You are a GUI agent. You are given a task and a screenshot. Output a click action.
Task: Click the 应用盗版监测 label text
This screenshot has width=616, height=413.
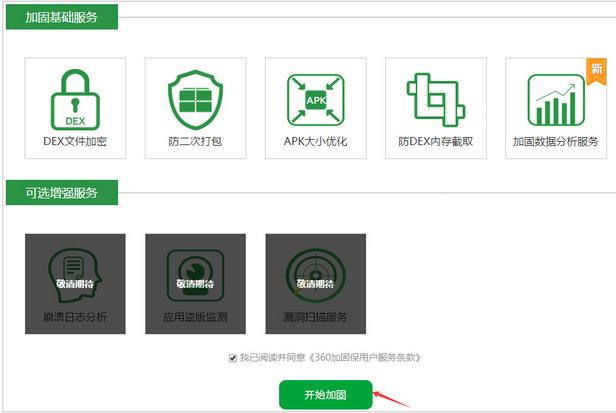point(195,317)
